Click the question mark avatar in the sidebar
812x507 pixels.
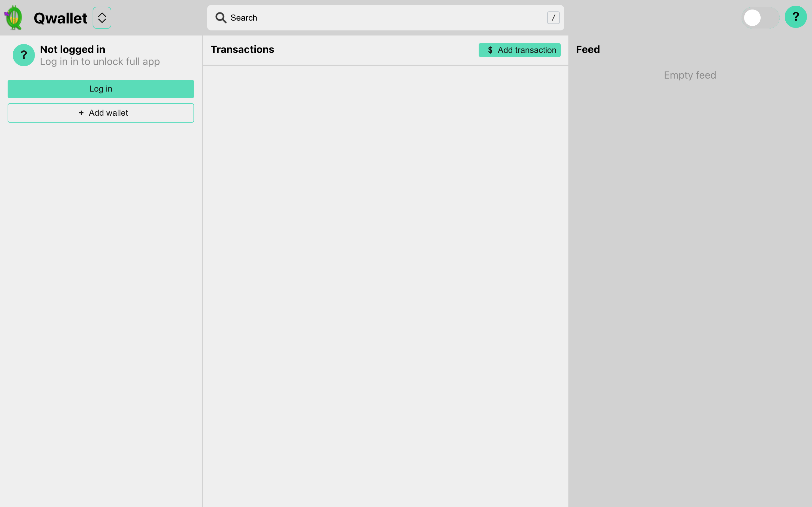[23, 55]
